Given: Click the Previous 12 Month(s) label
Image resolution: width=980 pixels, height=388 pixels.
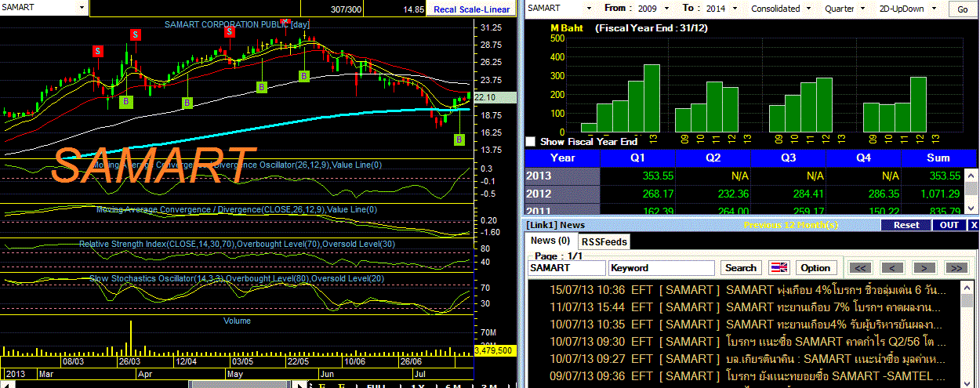Looking at the screenshot, I should pos(791,225).
